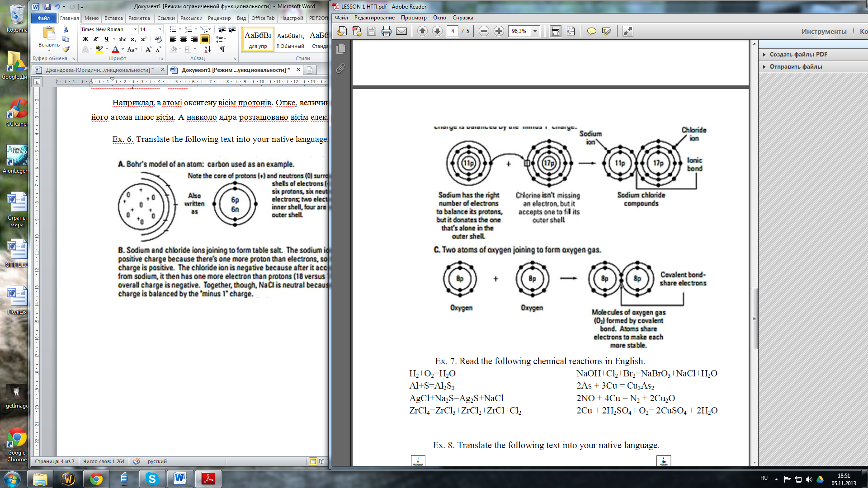Click the Paste clipboard icon in Word
The height and width of the screenshot is (488, 868).
click(49, 33)
